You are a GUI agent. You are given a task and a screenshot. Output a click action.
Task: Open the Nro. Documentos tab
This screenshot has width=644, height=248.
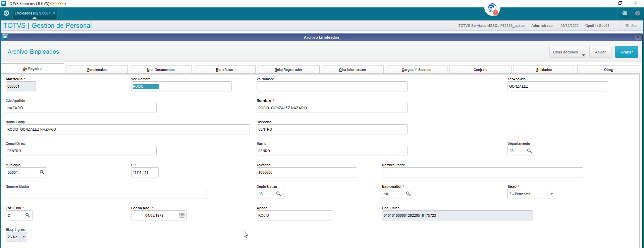(161, 70)
